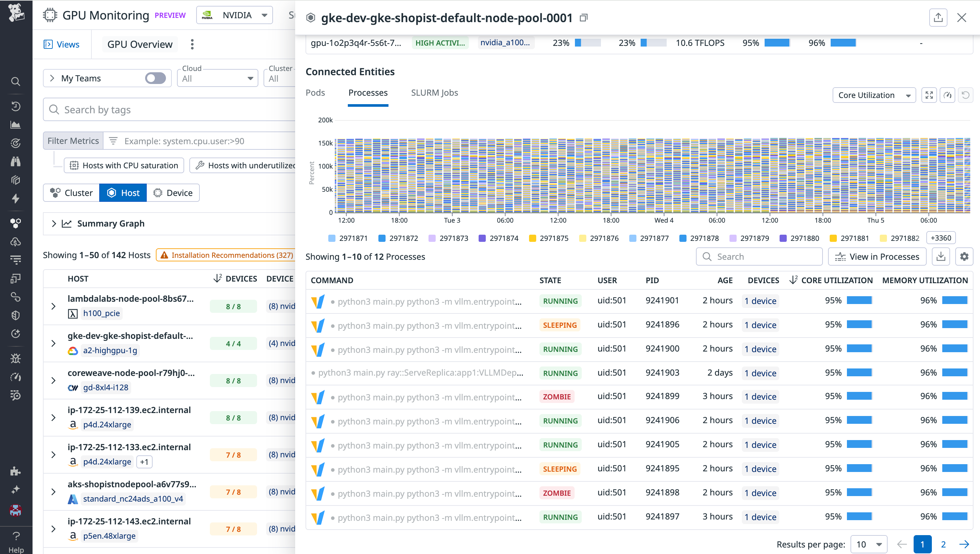Open the search panel in the left sidebar
The image size is (980, 554).
(16, 81)
